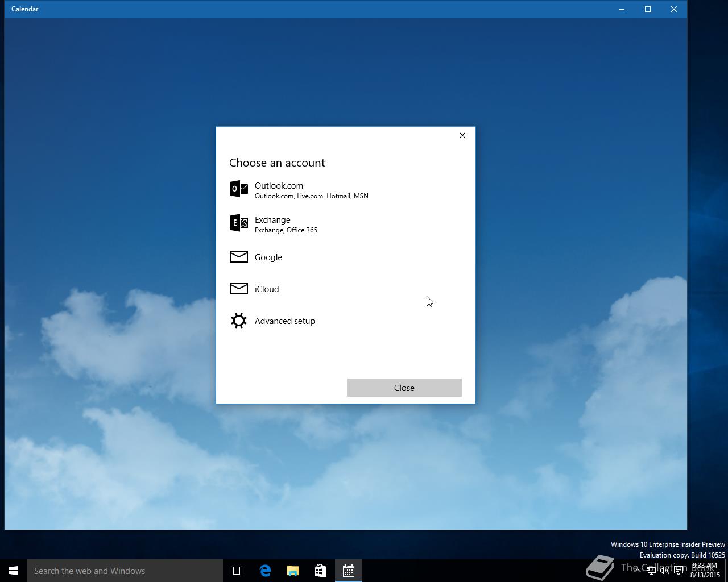Screen dimensions: 728x582
Task: Open File Explorer from taskbar
Action: tap(293, 571)
